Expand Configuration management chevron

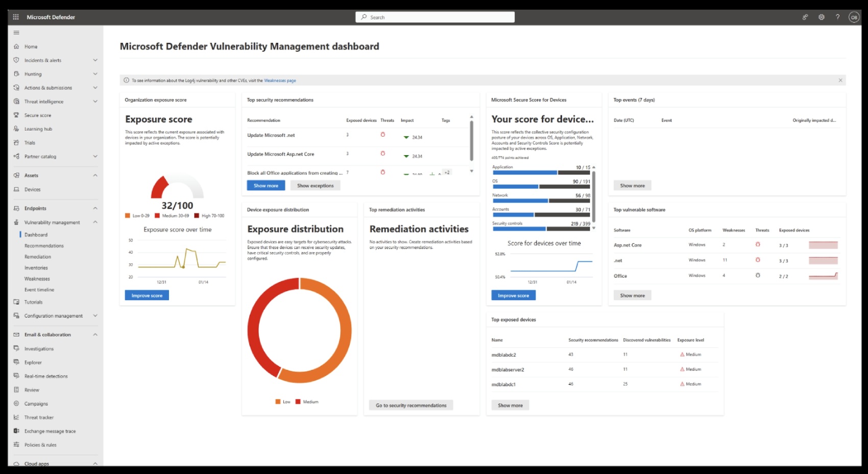(x=95, y=316)
